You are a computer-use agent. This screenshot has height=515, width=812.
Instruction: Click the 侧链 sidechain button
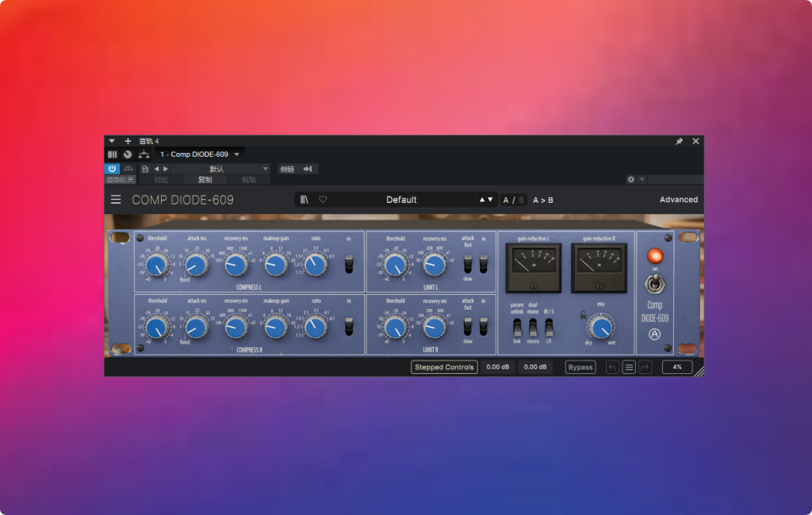[287, 169]
